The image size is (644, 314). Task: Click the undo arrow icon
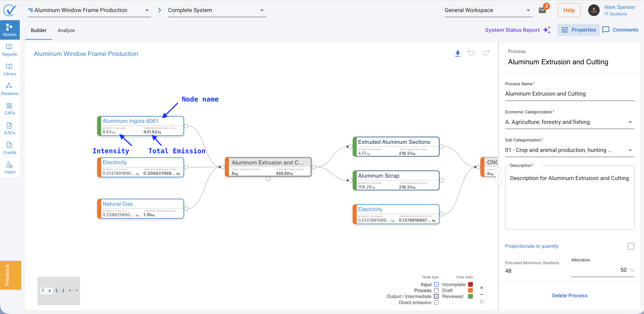click(x=471, y=53)
